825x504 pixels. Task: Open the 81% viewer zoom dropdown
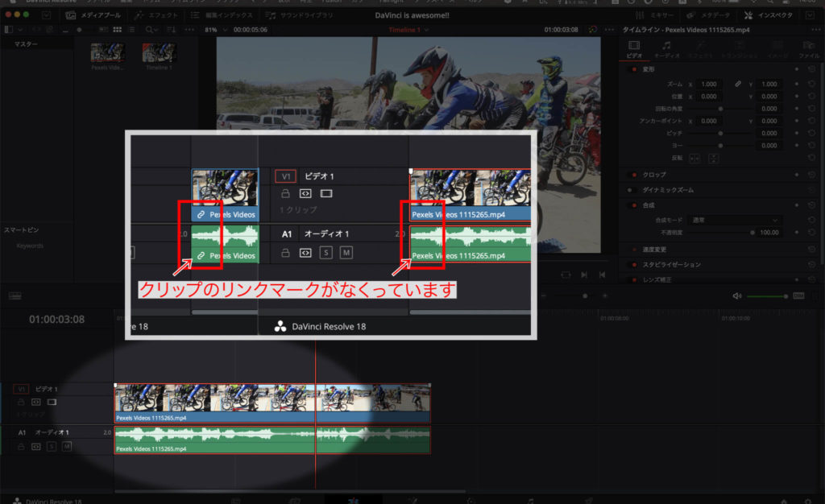click(215, 30)
